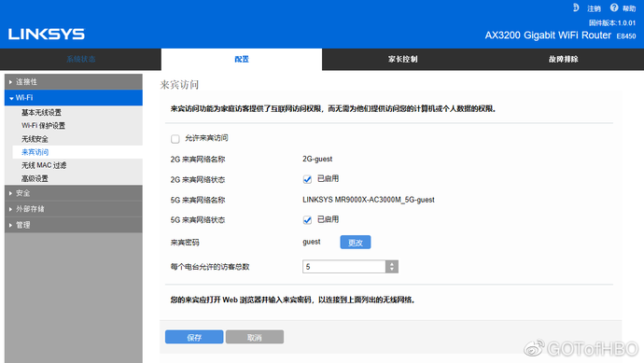Click the 来宾访问 page heading
This screenshot has width=644, height=363.
click(179, 85)
